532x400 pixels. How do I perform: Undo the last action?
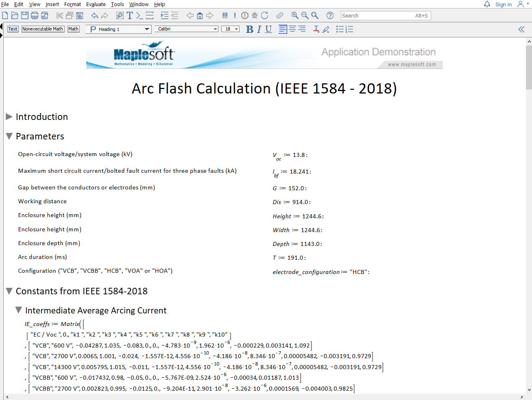click(95, 15)
